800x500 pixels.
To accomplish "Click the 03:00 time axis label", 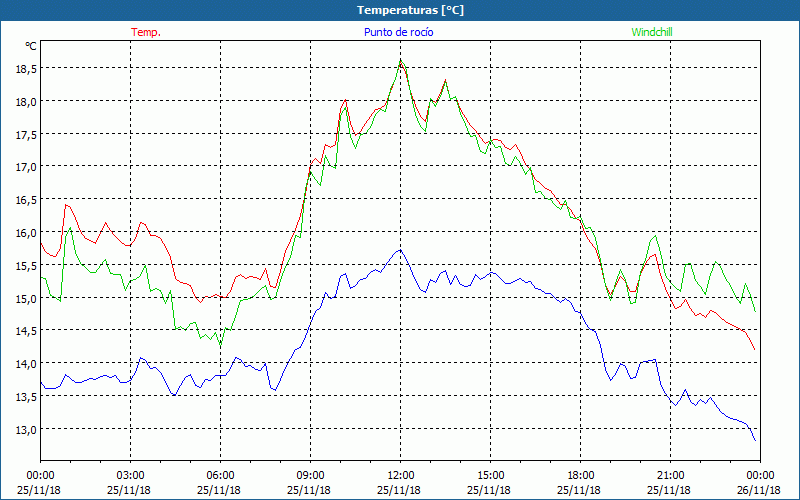I will 131,475.
